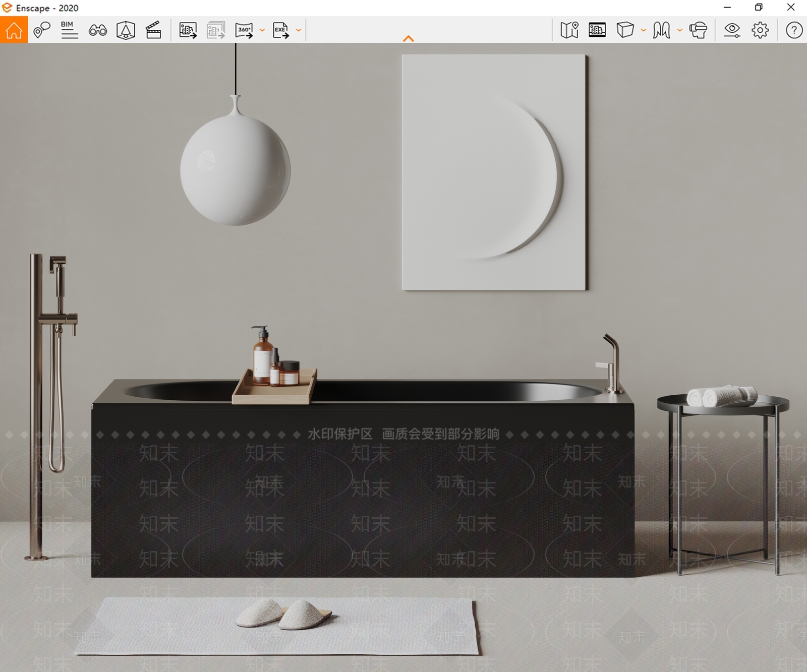The height and width of the screenshot is (672, 807).
Task: Restore down the Enscape window
Action: (759, 8)
